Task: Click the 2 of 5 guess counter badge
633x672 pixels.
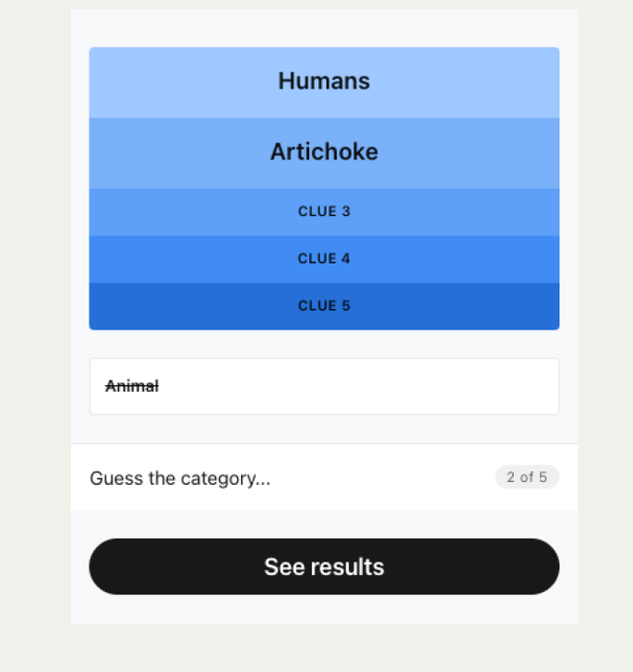Action: tap(527, 477)
